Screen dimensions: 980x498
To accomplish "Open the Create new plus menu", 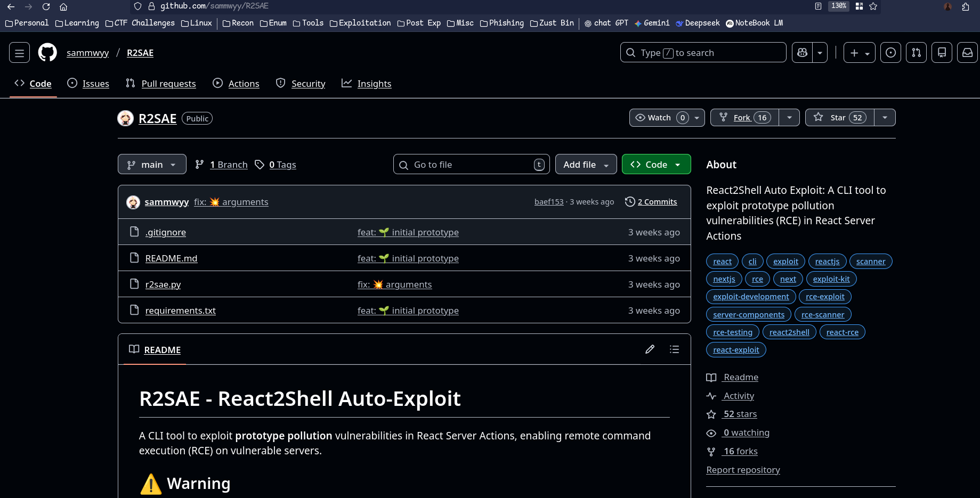I will (x=859, y=53).
